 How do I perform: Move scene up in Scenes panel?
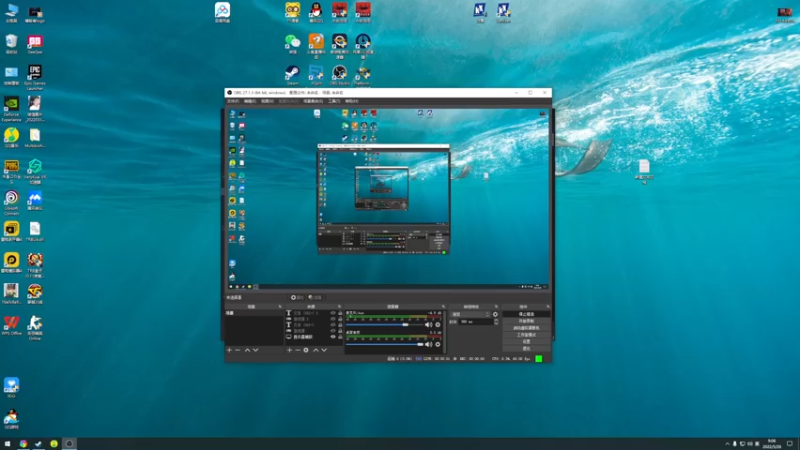[x=247, y=350]
